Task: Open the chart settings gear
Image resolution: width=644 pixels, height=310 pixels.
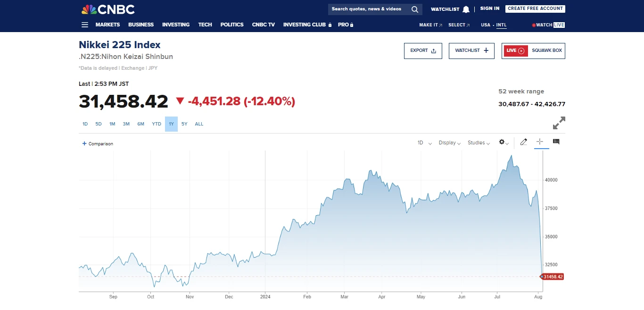Action: point(502,142)
